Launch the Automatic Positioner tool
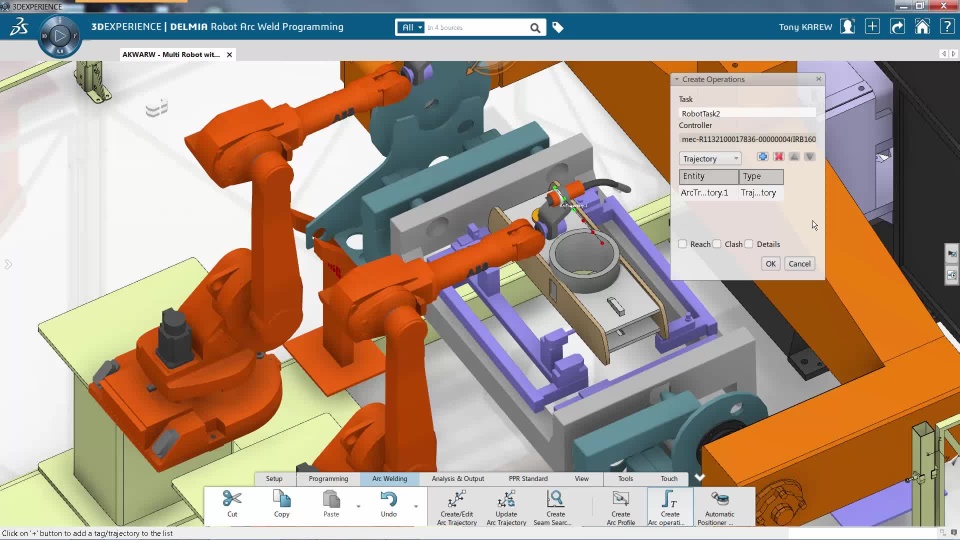Viewport: 960px width, 540px height. [x=719, y=500]
